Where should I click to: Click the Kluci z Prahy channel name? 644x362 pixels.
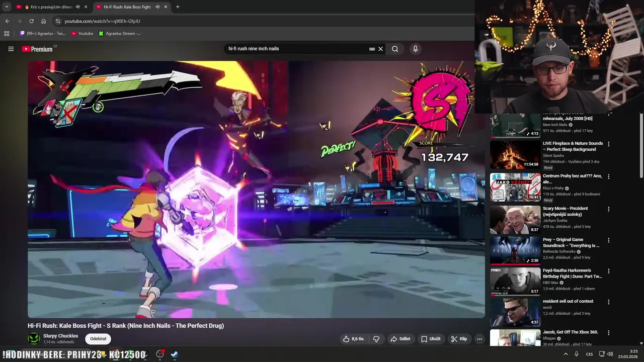point(553,188)
